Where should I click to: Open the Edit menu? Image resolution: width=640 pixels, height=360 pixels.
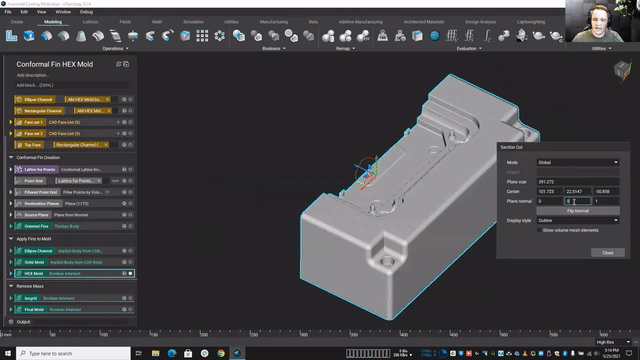[x=24, y=12]
